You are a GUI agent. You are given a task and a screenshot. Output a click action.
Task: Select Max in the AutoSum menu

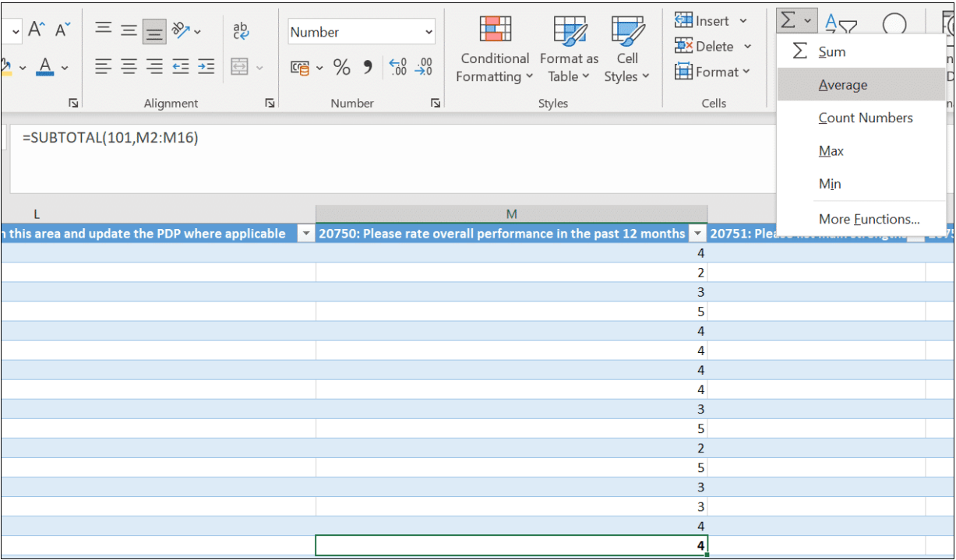[861, 151]
